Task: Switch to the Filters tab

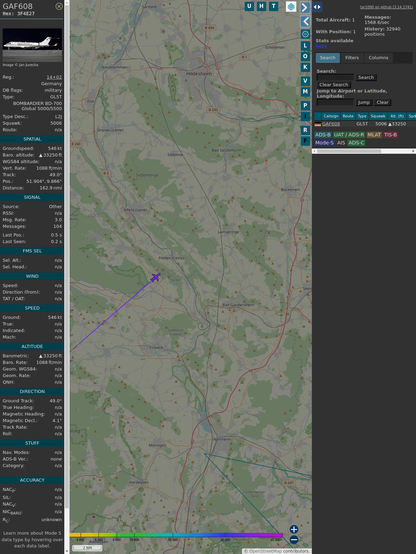Action: (x=352, y=58)
